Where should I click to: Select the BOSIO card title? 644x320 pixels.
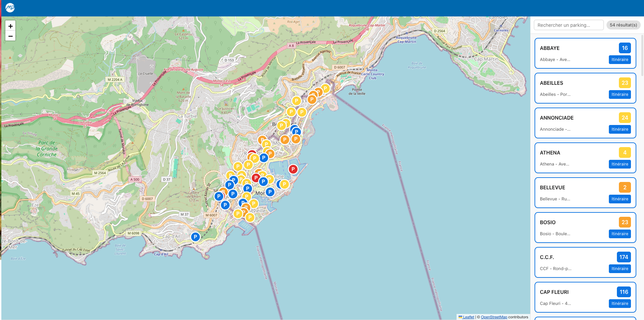point(548,222)
